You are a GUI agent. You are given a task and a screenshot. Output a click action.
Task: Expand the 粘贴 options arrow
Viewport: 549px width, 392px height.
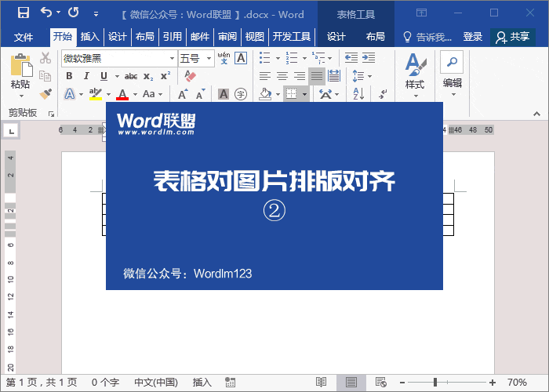pyautogui.click(x=21, y=96)
